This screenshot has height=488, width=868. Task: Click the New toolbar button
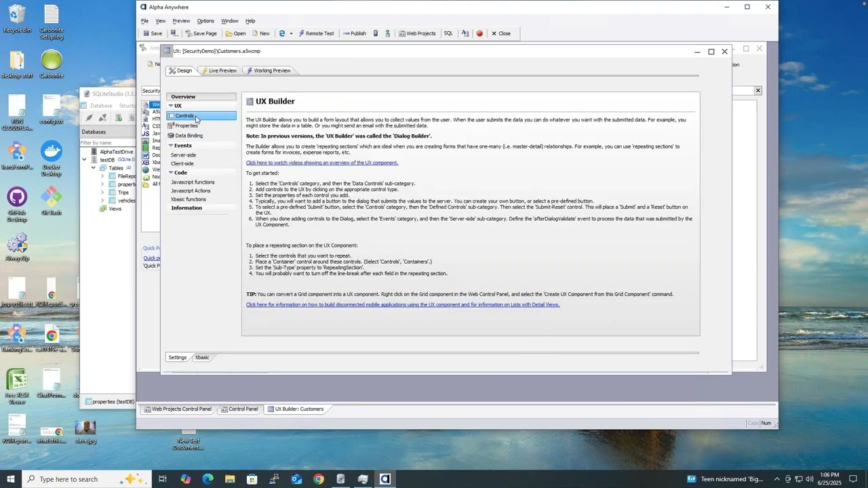(x=260, y=33)
